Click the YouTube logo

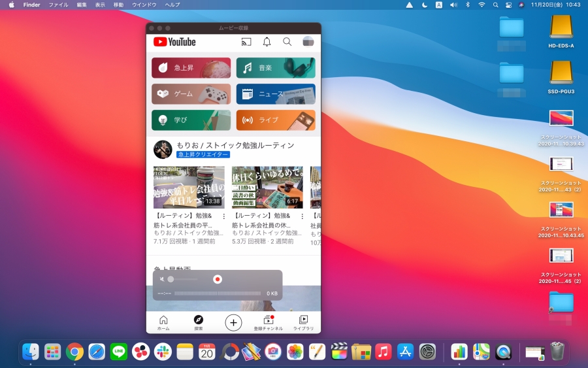tap(174, 42)
